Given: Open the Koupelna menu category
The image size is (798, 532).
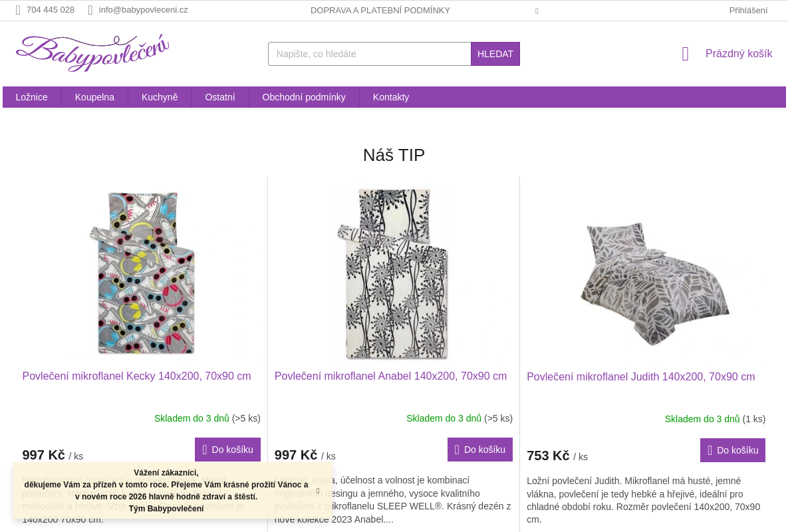Looking at the screenshot, I should [94, 97].
